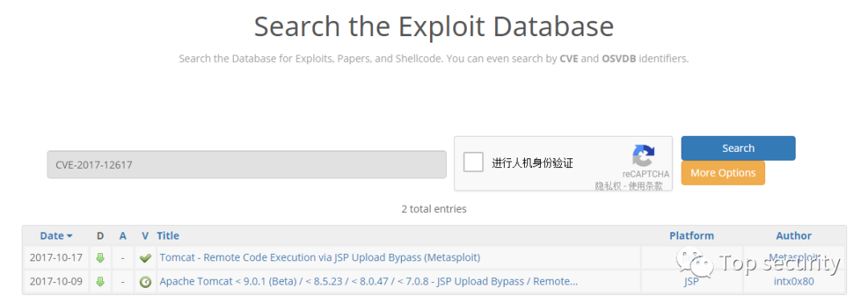The image size is (868, 303).
Task: Check the reCAPTCHA human verification box
Action: (x=473, y=163)
